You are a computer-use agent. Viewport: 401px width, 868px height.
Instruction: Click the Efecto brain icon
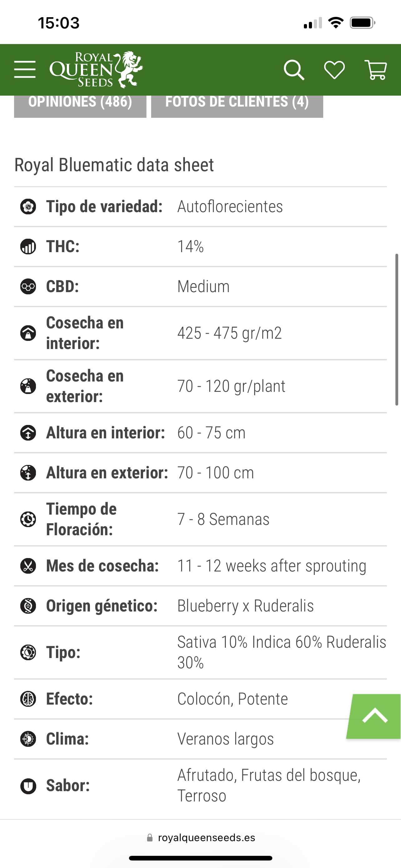point(28,699)
